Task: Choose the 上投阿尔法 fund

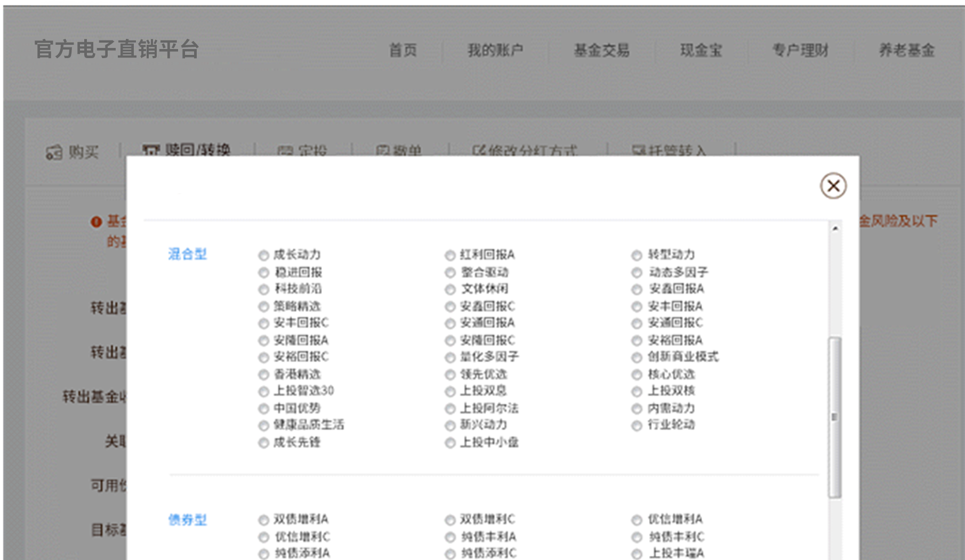Action: point(450,409)
